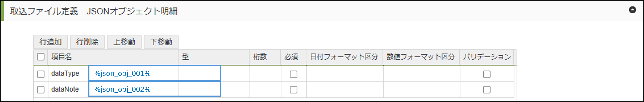Open 日付フォーマット区分 cell in dataType row
Screen dimensions: 644x102
click(345, 74)
